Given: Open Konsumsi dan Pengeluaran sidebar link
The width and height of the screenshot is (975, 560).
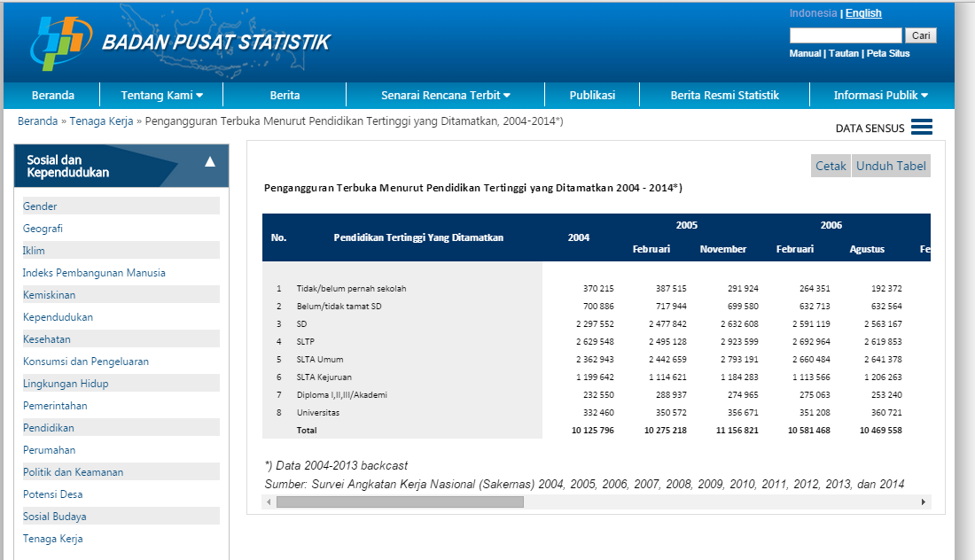Looking at the screenshot, I should point(86,362).
